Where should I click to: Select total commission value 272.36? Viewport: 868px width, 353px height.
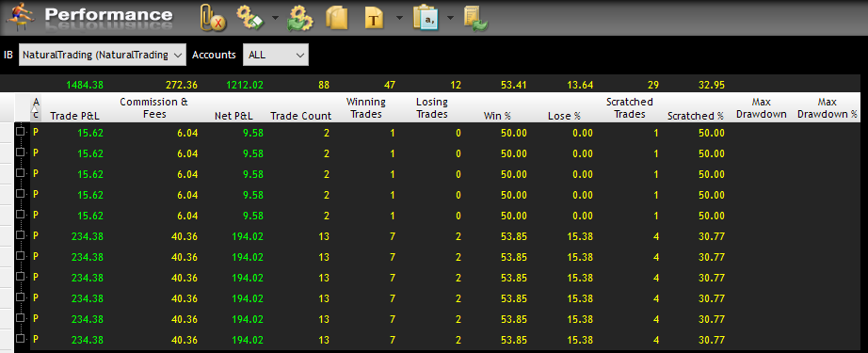181,86
